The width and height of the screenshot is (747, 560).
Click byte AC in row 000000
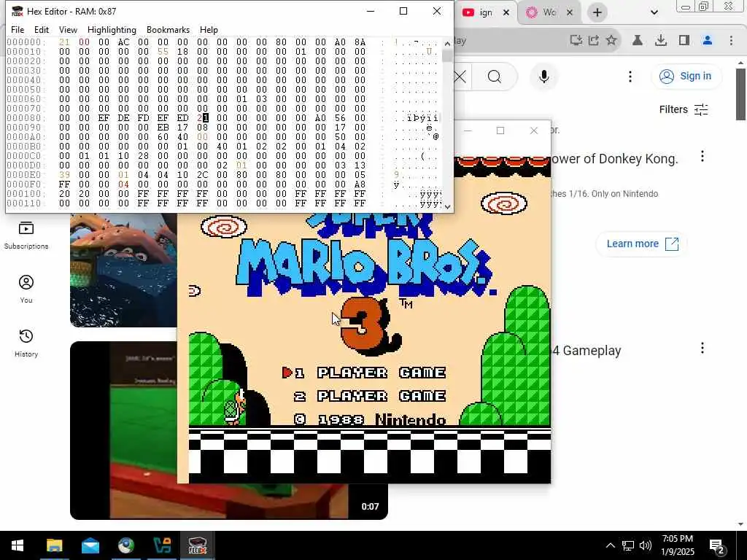pyautogui.click(x=123, y=42)
